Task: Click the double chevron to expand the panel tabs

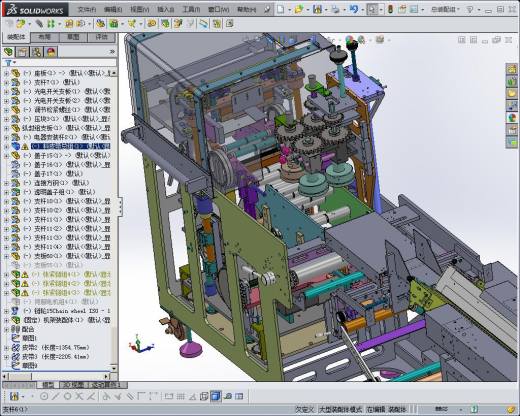Action: coord(112,52)
